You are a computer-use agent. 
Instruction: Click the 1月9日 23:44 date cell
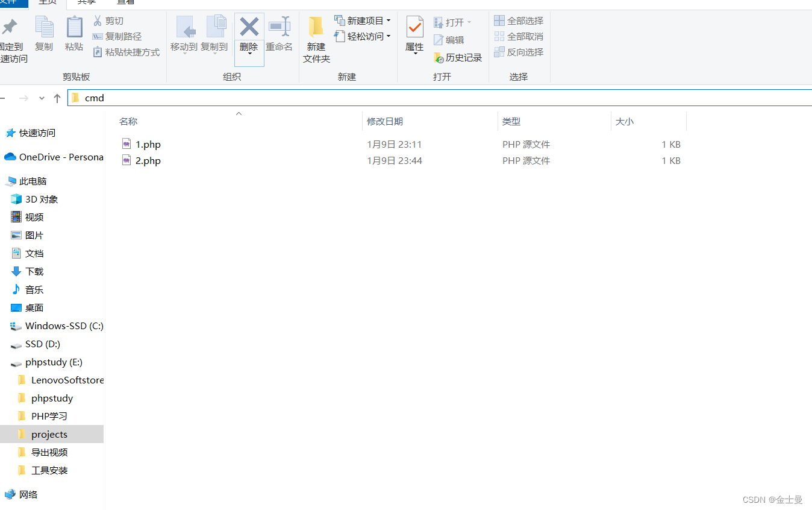[x=394, y=161]
